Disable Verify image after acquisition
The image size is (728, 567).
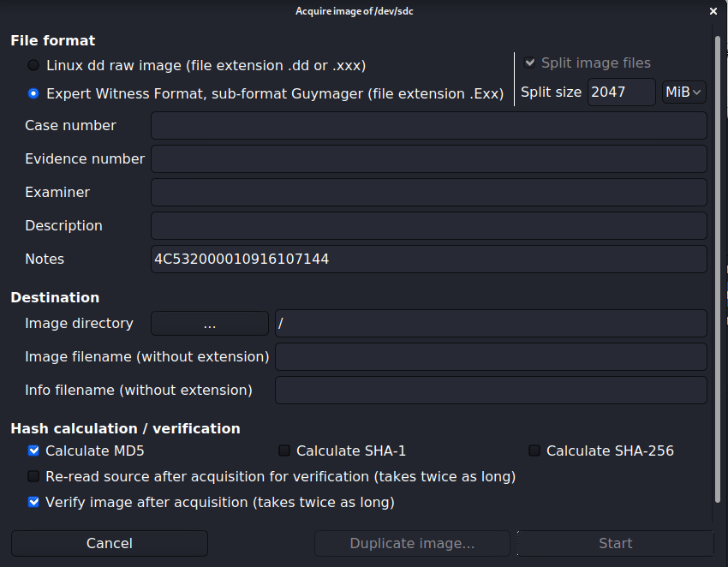pyautogui.click(x=34, y=502)
